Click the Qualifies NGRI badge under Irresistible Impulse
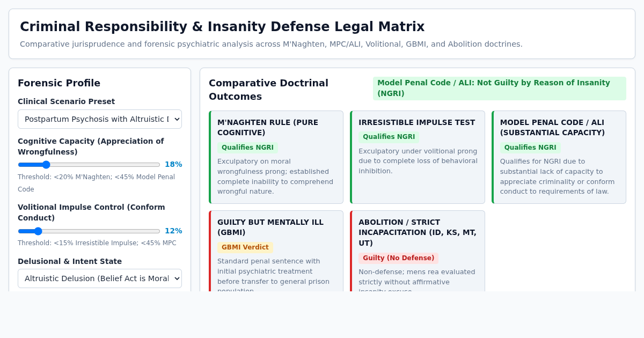This screenshot has height=338, width=644. [x=389, y=137]
